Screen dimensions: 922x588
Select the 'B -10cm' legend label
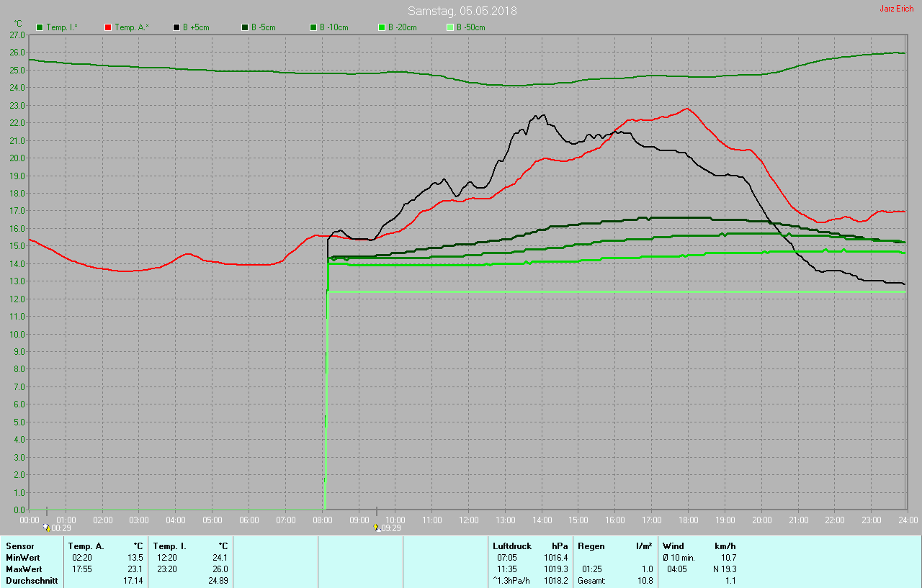coord(334,27)
